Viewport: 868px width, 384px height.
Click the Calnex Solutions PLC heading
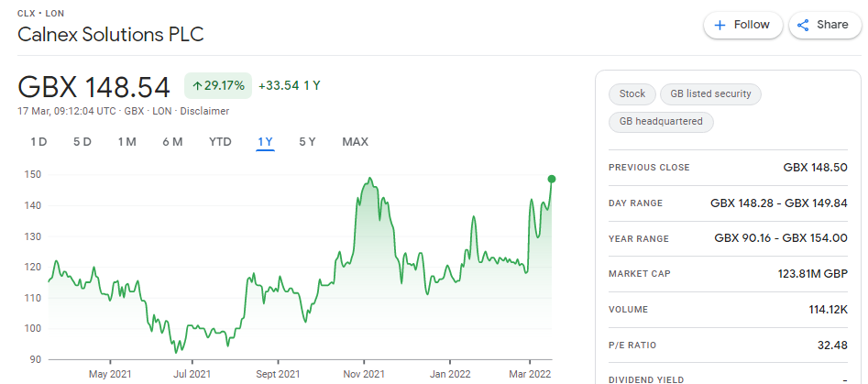[x=111, y=35]
